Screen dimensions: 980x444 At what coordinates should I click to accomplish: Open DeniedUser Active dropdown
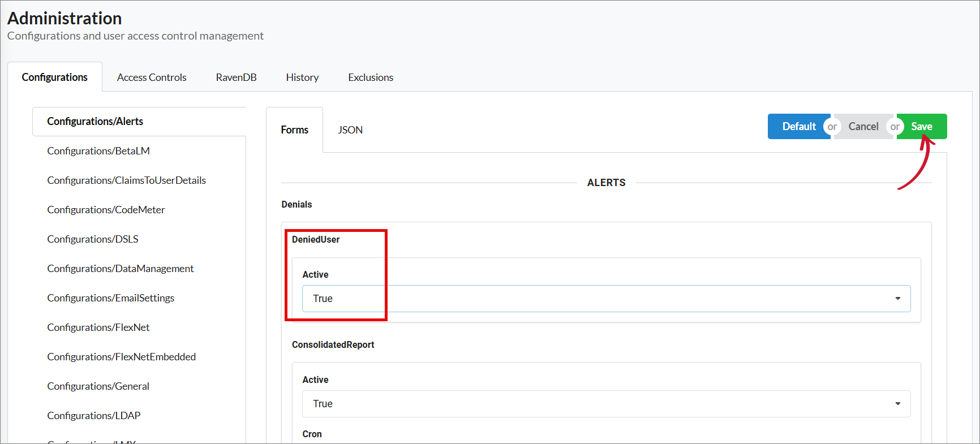tap(606, 299)
